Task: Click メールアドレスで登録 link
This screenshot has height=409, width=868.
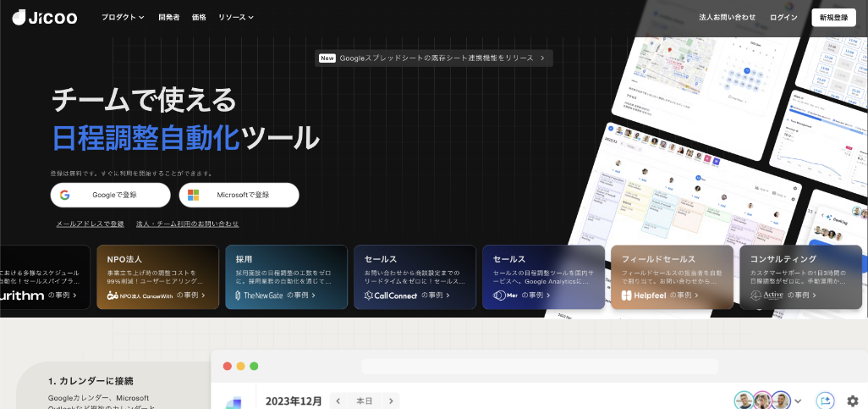Action: [90, 224]
